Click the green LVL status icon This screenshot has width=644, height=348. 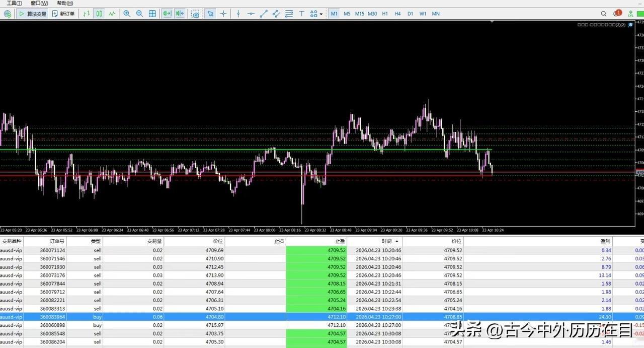pos(630,14)
